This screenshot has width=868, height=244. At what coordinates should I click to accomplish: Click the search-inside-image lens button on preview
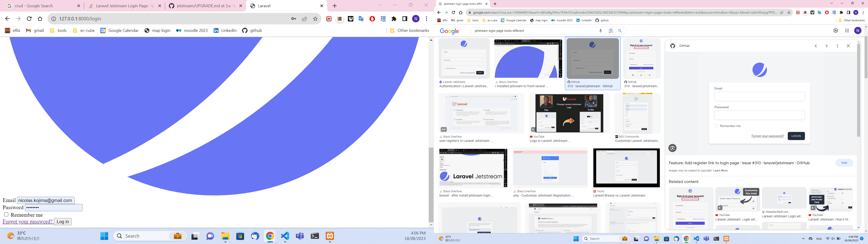pyautogui.click(x=672, y=148)
